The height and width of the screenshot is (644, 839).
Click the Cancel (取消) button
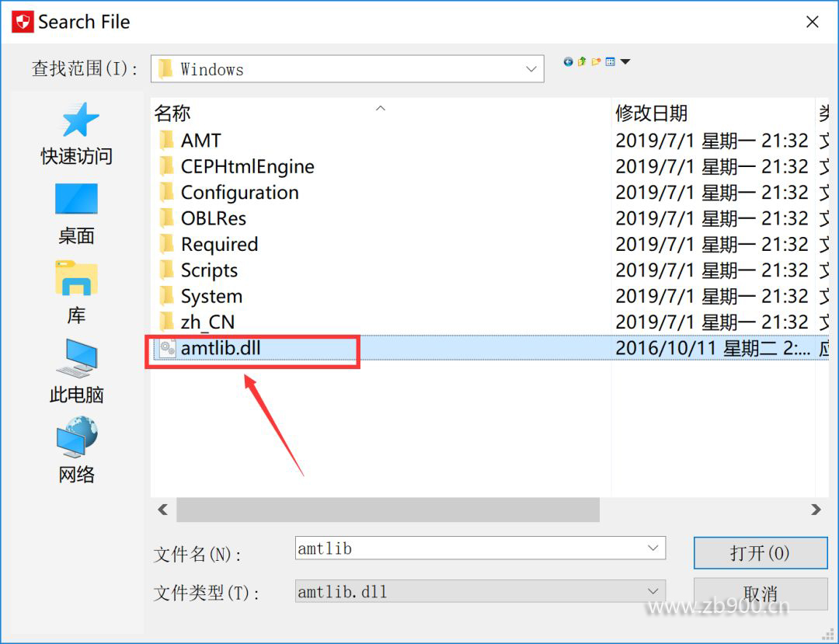coord(761,594)
